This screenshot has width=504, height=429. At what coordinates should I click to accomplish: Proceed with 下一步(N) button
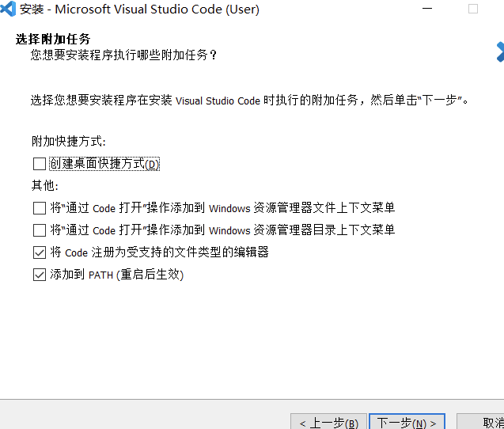tap(407, 423)
